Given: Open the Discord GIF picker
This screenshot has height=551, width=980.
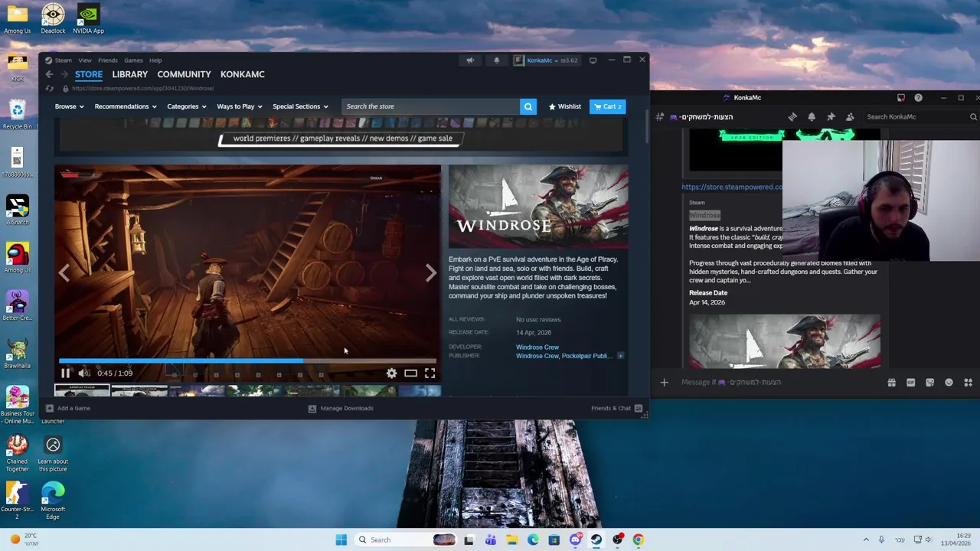Looking at the screenshot, I should click(x=910, y=382).
